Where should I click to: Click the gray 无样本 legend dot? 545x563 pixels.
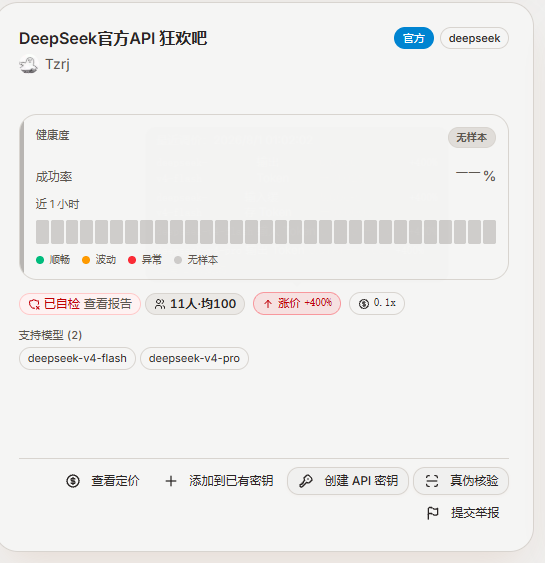click(178, 260)
